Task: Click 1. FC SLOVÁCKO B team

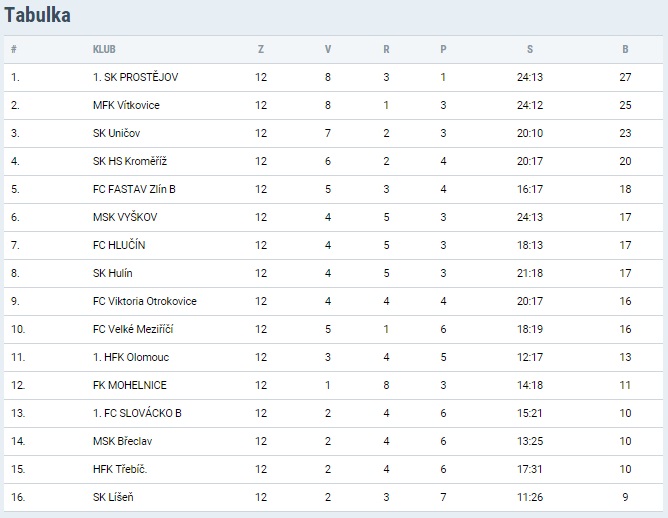Action: [x=137, y=413]
